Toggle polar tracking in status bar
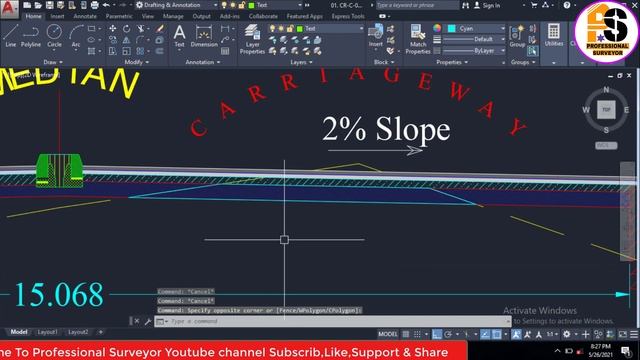The width and height of the screenshot is (640, 360). [448, 334]
